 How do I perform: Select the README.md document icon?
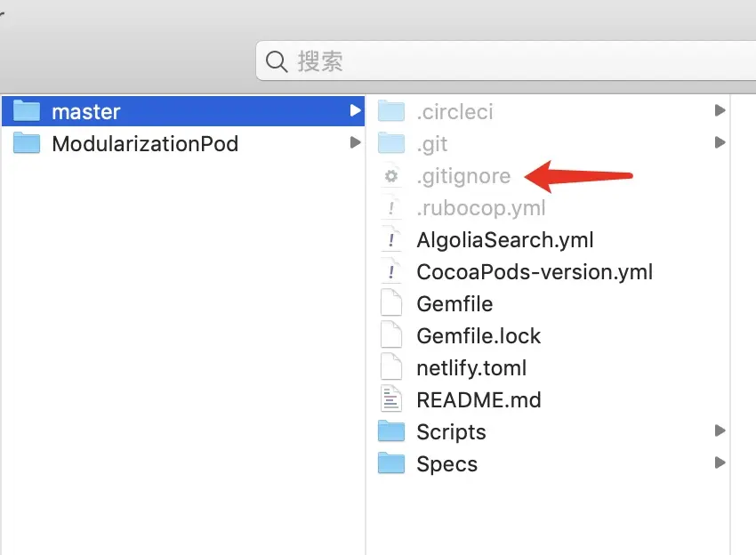pyautogui.click(x=391, y=399)
